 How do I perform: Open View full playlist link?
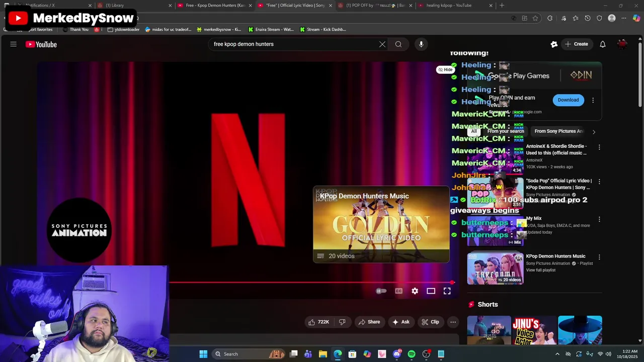(541, 270)
